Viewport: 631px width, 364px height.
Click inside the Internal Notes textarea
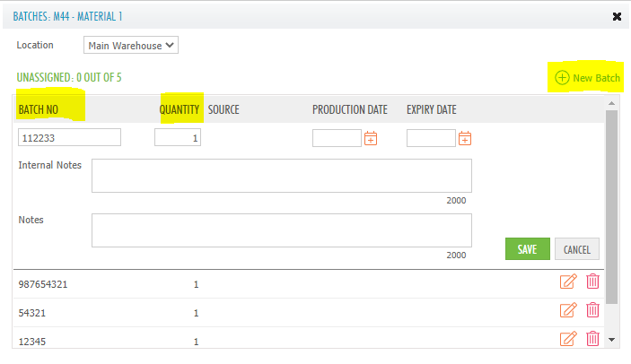point(281,176)
